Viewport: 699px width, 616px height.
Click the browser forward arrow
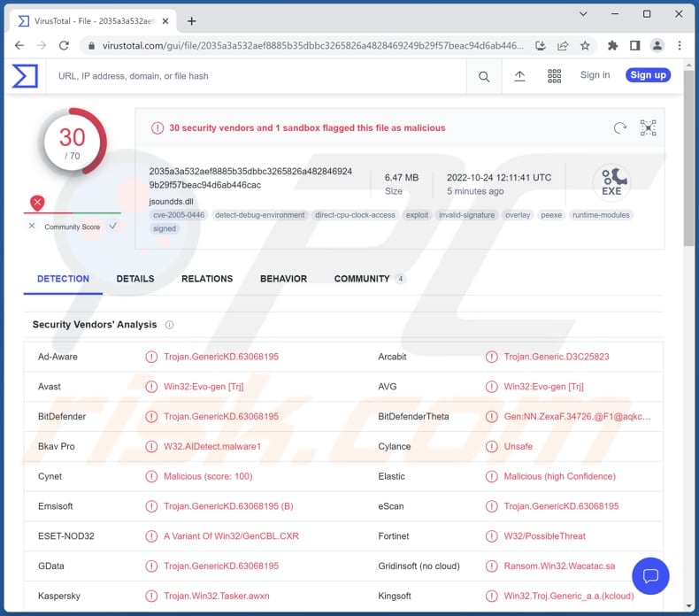pos(42,45)
